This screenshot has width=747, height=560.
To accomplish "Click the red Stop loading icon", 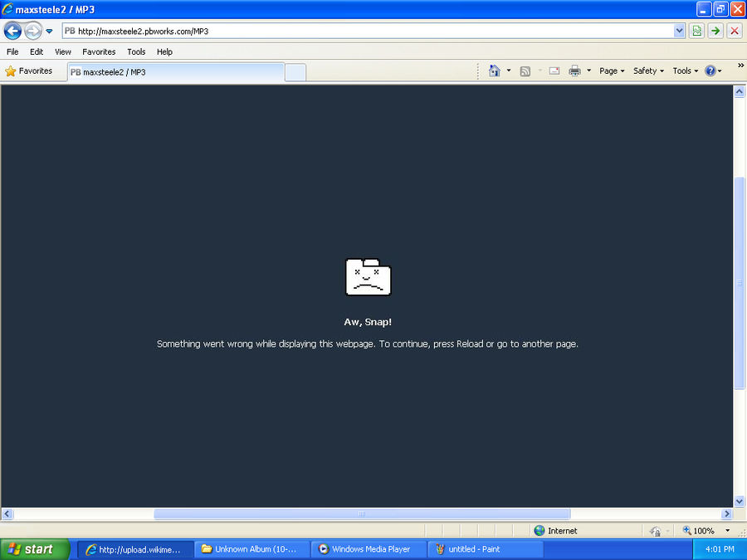I will click(x=735, y=32).
